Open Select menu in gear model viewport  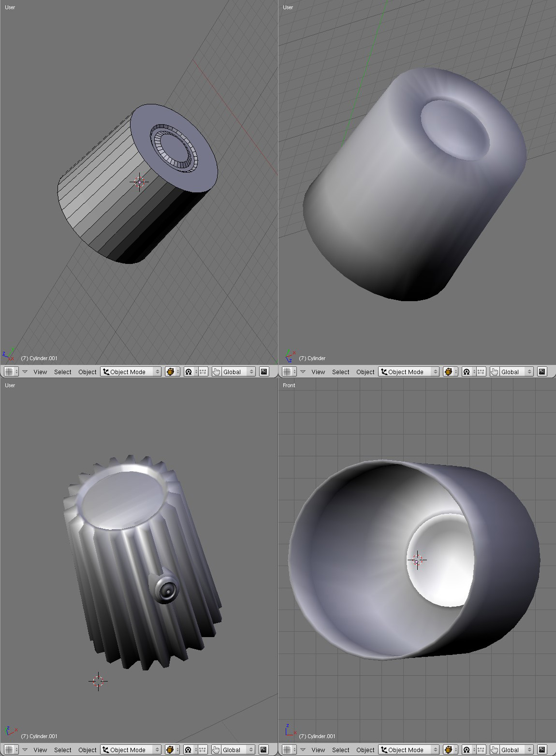[63, 750]
